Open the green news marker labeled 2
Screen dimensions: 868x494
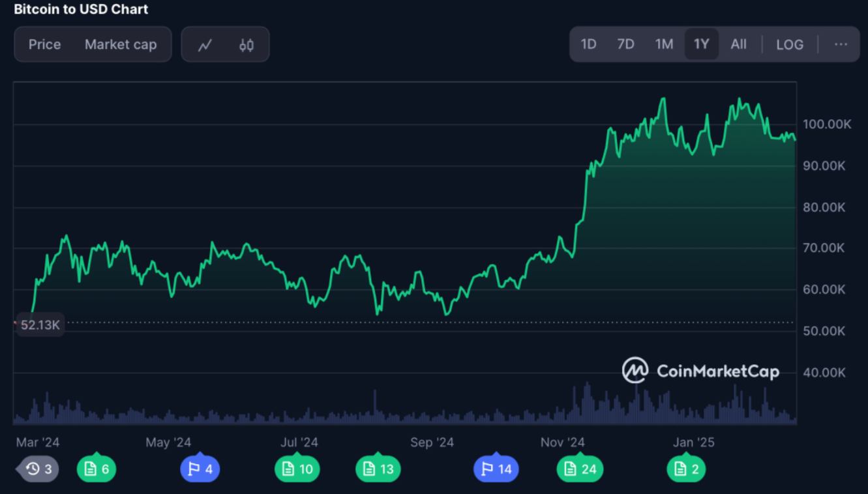tap(686, 469)
